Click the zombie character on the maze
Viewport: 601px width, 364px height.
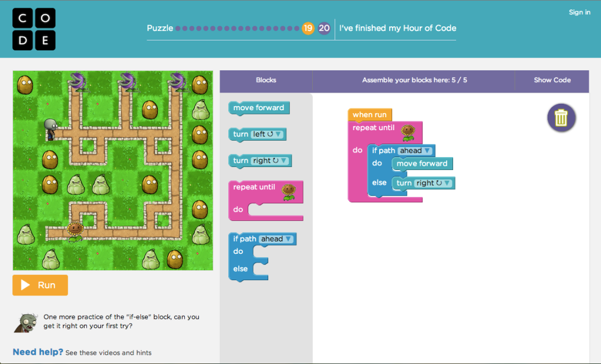(51, 128)
